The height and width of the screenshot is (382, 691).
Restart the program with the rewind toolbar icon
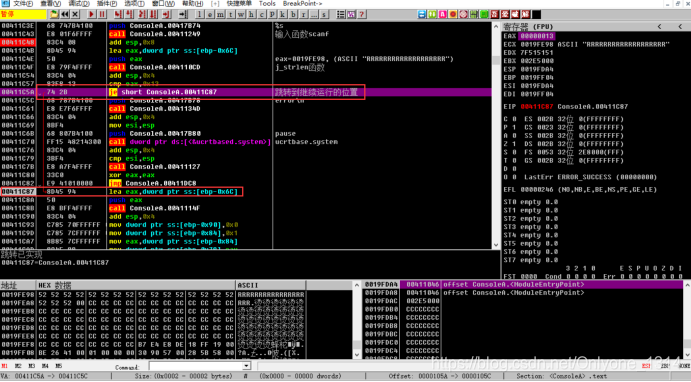coord(65,15)
